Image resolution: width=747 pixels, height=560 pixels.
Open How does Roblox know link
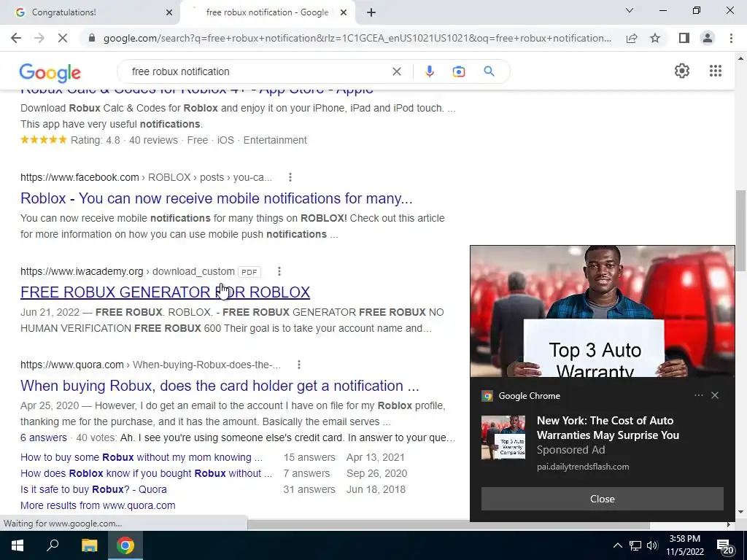146,473
